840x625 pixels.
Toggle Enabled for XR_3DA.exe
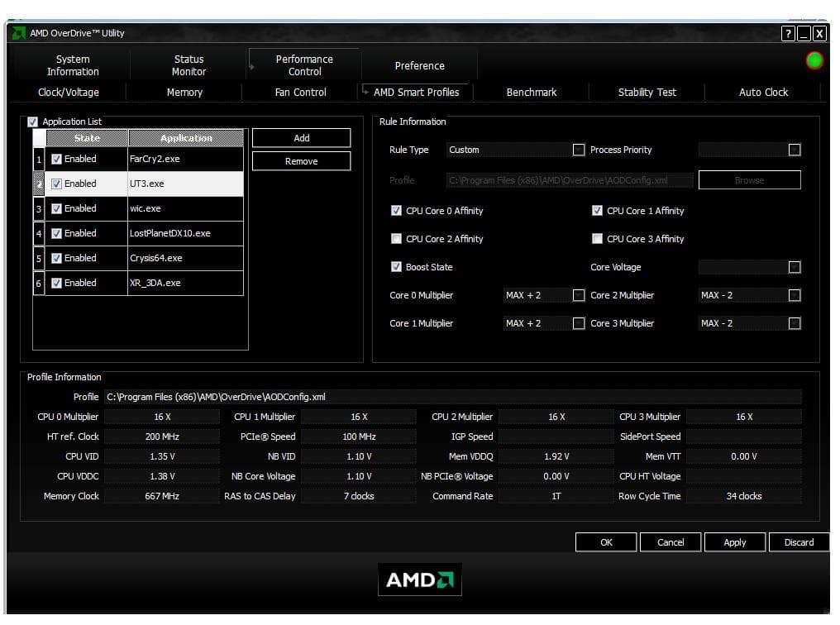(x=56, y=283)
